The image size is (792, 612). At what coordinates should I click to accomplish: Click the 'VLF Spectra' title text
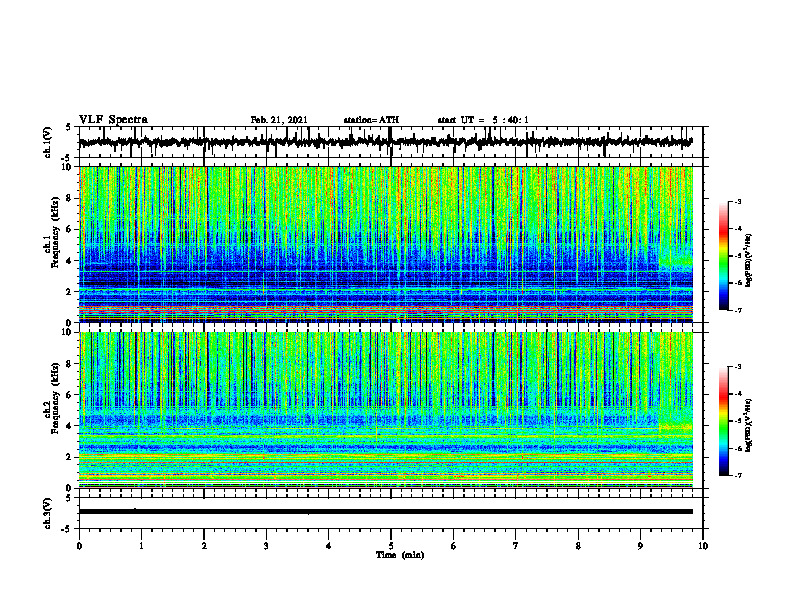(113, 120)
